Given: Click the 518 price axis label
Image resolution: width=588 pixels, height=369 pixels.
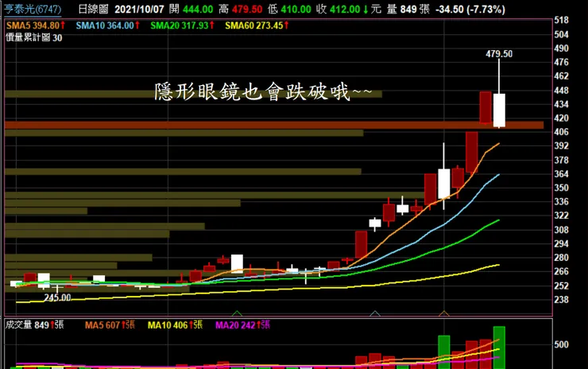Looking at the screenshot, I should (x=561, y=20).
